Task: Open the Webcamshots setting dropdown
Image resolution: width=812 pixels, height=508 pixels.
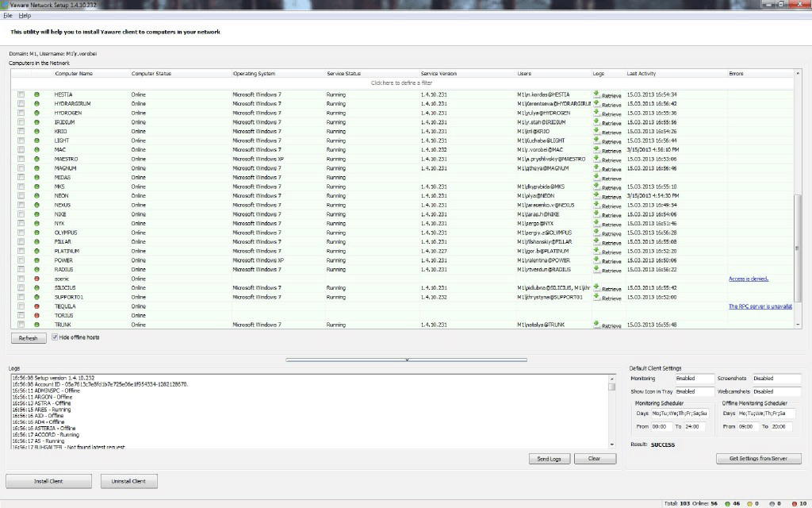Action: pyautogui.click(x=776, y=392)
